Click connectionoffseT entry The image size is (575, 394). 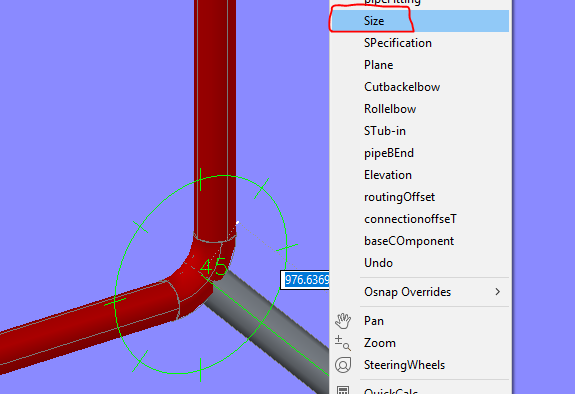pos(419,219)
